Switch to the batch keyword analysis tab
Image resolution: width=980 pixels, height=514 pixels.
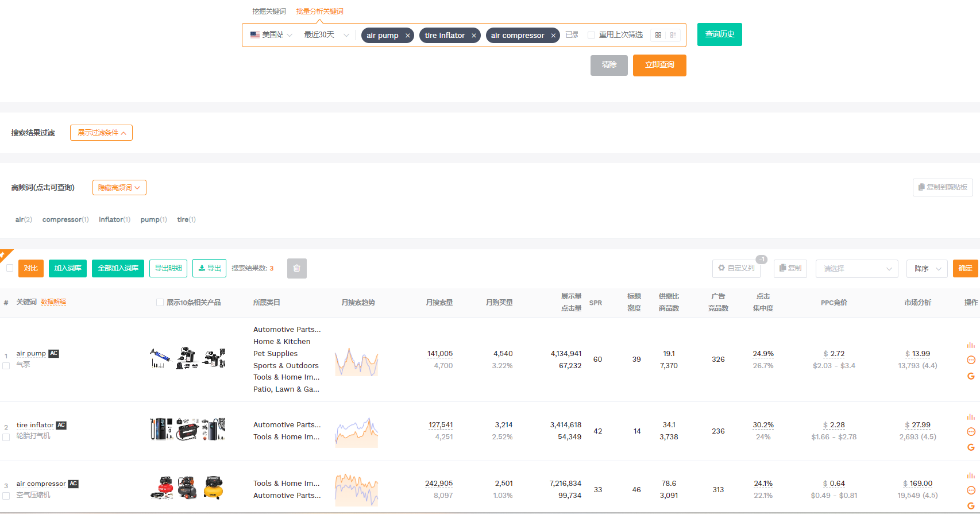(319, 11)
